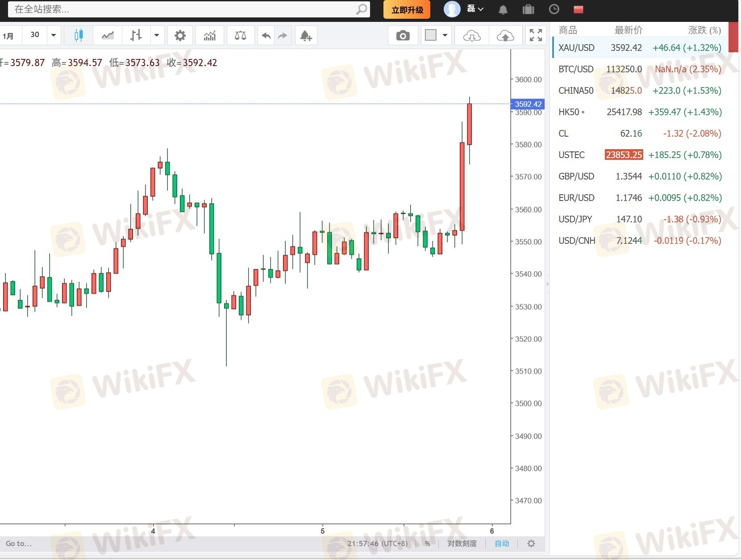Click the date label 5 on time axis
Screen dimensions: 741x560
[x=322, y=531]
